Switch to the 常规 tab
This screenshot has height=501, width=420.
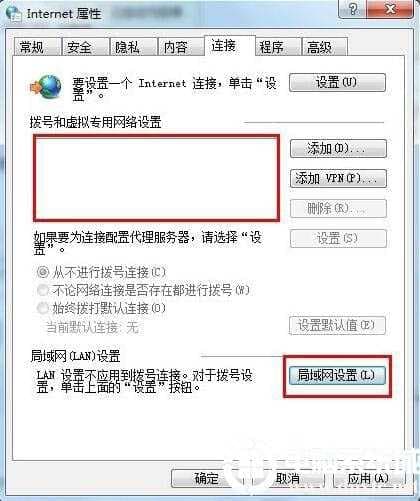pos(37,47)
